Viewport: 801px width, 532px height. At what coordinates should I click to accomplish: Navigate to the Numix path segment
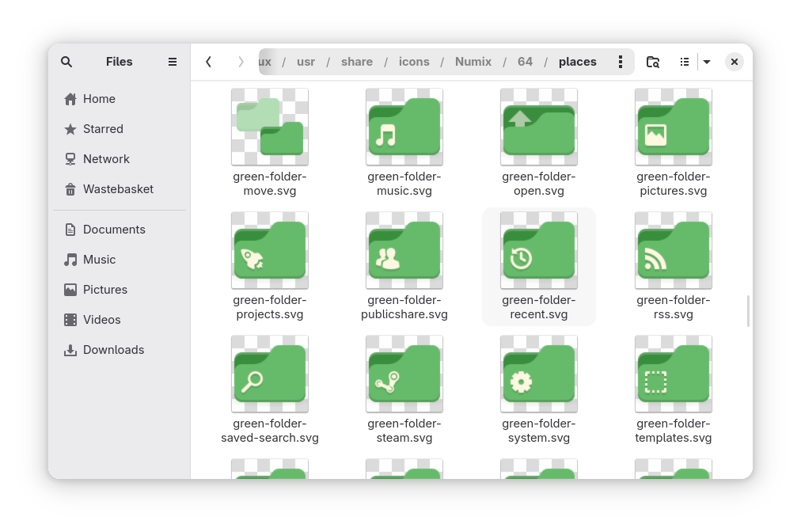pos(473,62)
